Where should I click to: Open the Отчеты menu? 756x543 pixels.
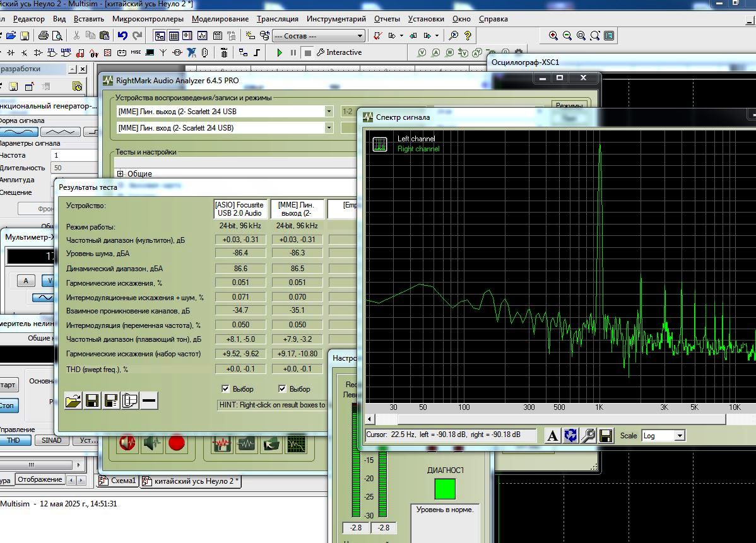point(387,20)
